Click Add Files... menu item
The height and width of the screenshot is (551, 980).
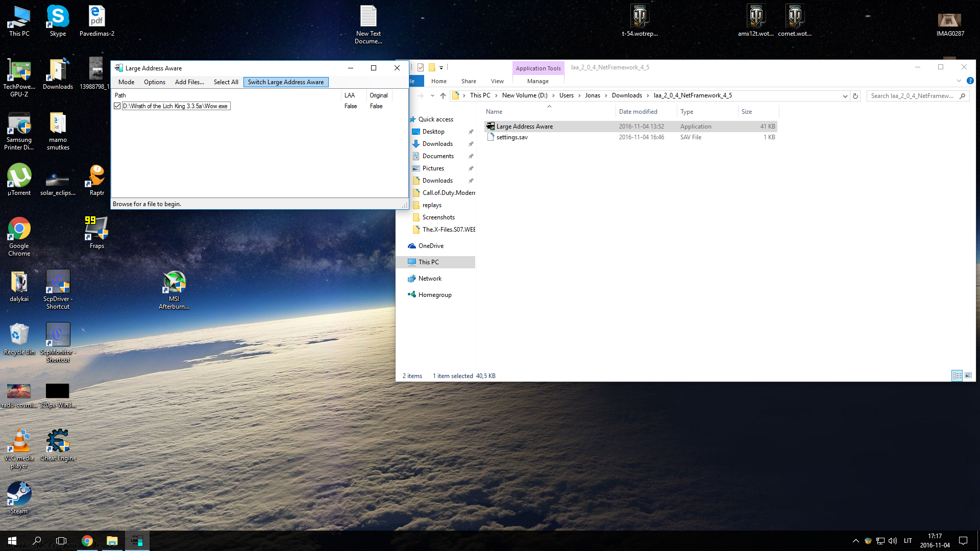click(x=189, y=82)
